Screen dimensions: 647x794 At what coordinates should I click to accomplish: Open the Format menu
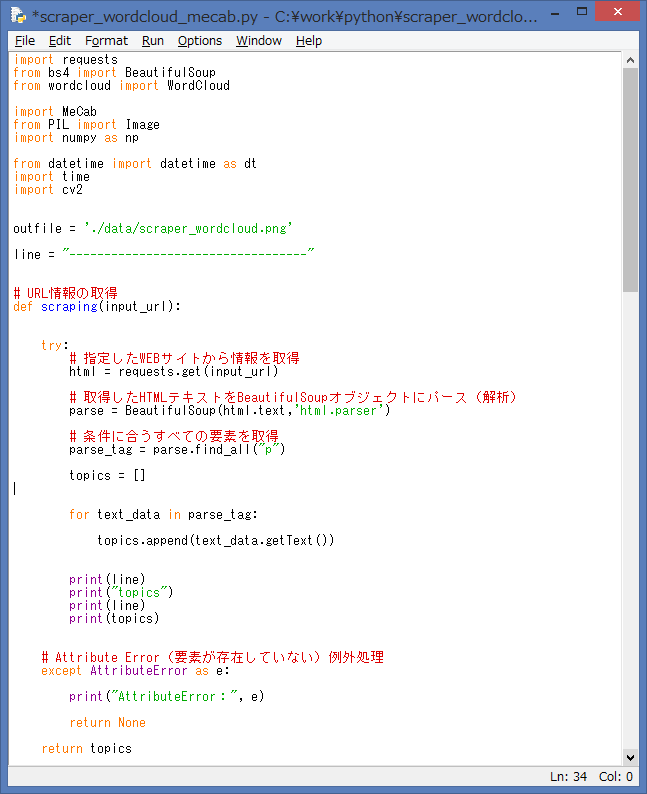pos(106,40)
